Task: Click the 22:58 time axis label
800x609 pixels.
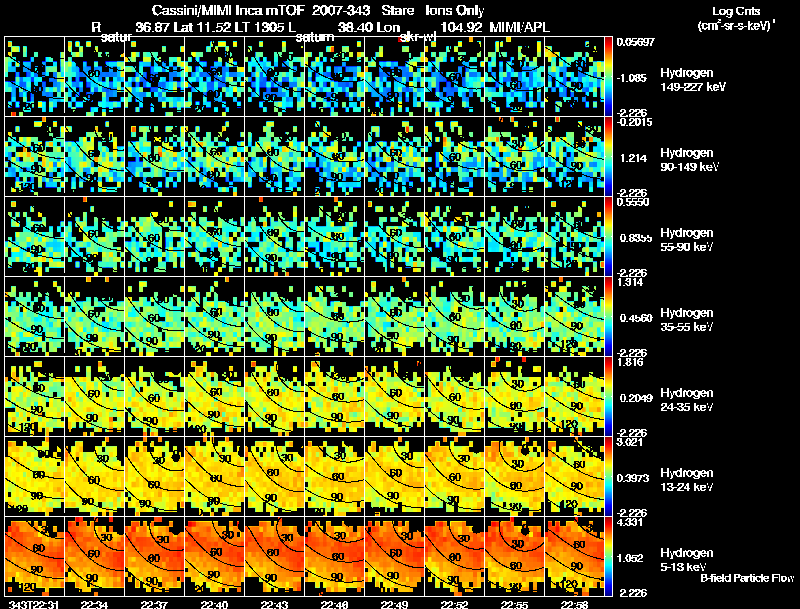Action: [574, 604]
